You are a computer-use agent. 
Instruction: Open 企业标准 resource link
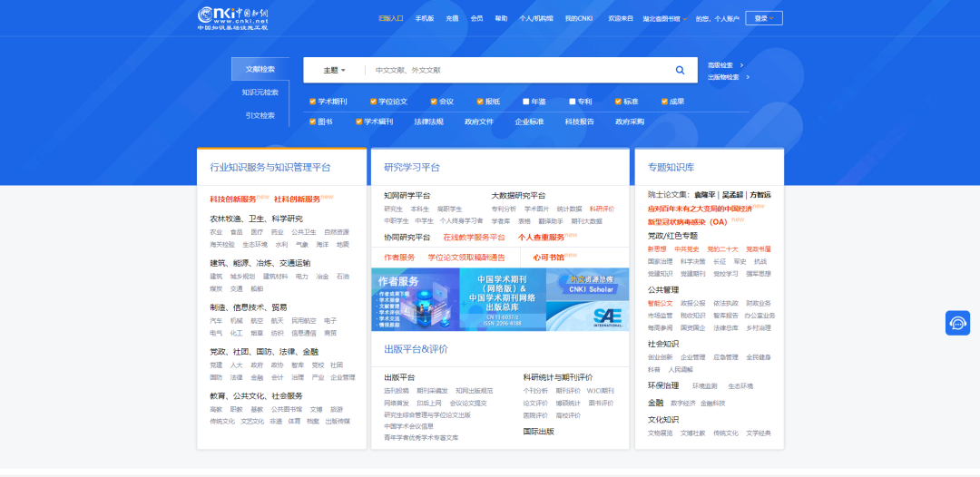(529, 122)
